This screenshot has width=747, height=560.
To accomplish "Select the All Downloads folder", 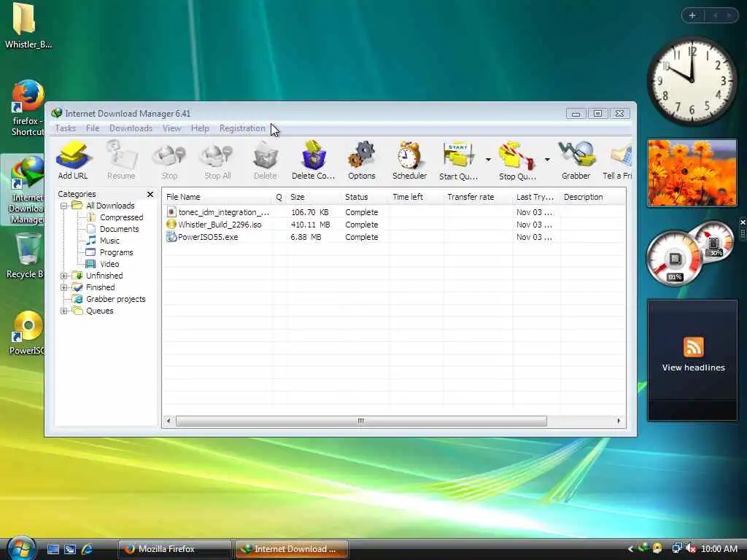I will (x=110, y=206).
